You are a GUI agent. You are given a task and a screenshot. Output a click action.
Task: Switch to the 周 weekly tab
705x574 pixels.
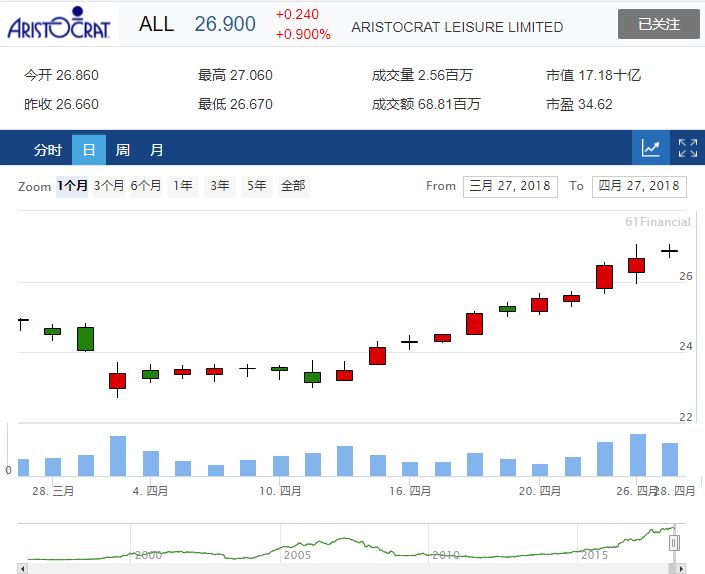(123, 150)
